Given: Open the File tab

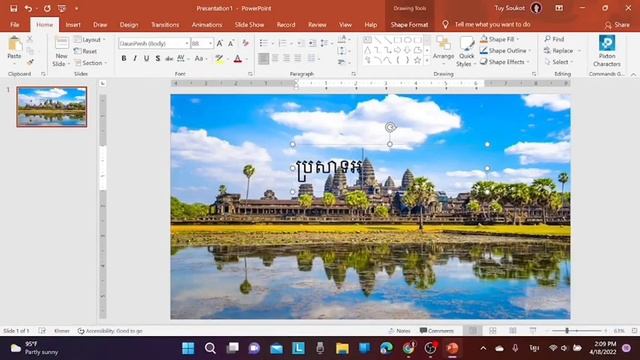Looking at the screenshot, I should (15, 24).
